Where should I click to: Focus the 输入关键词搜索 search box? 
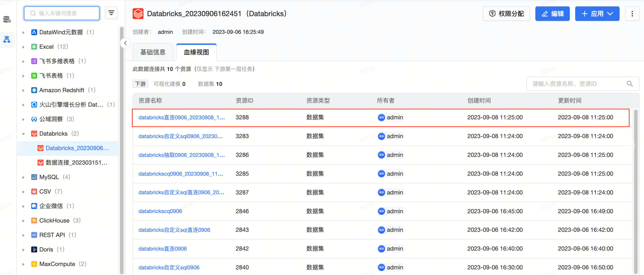(x=62, y=13)
